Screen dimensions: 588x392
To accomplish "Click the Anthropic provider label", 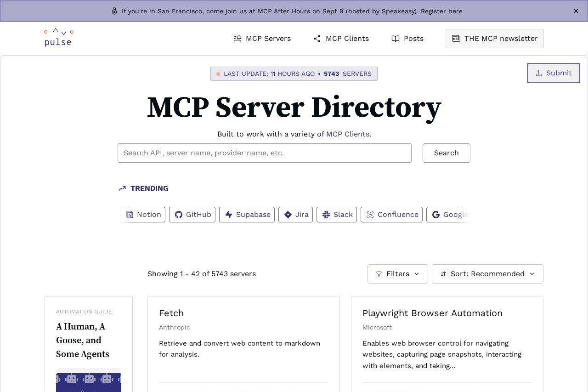I will click(175, 328).
